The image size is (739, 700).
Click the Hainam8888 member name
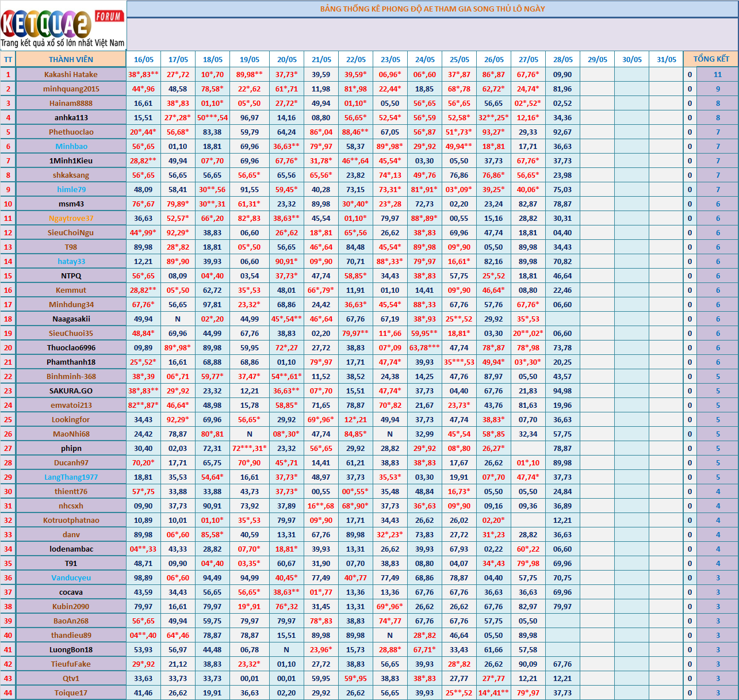coord(71,103)
